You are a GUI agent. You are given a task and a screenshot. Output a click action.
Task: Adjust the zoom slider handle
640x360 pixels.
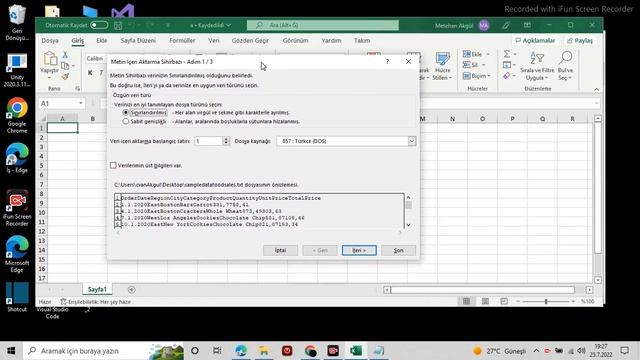coord(546,301)
